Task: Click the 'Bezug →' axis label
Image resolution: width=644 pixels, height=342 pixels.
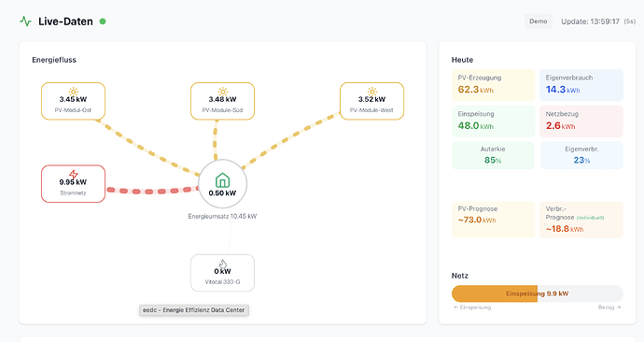Action: [x=609, y=307]
